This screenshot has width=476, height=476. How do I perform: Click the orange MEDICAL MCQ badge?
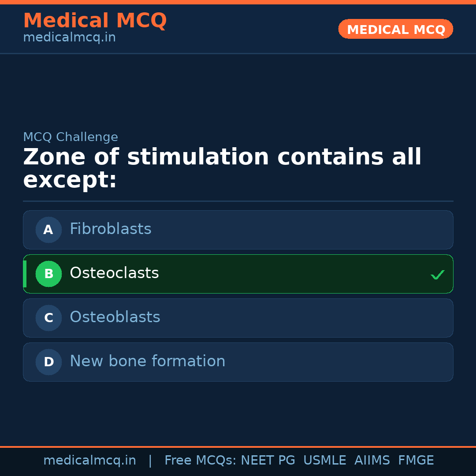click(395, 29)
